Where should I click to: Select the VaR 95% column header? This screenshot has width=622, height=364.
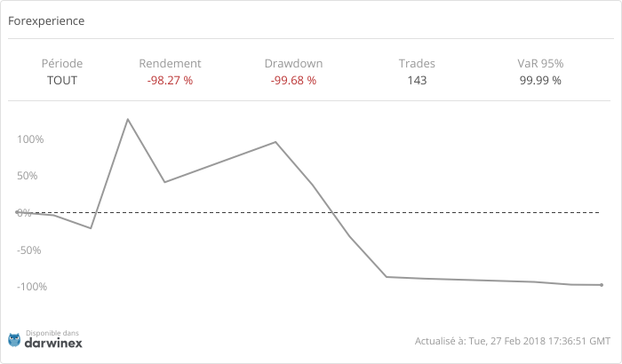[x=540, y=64]
